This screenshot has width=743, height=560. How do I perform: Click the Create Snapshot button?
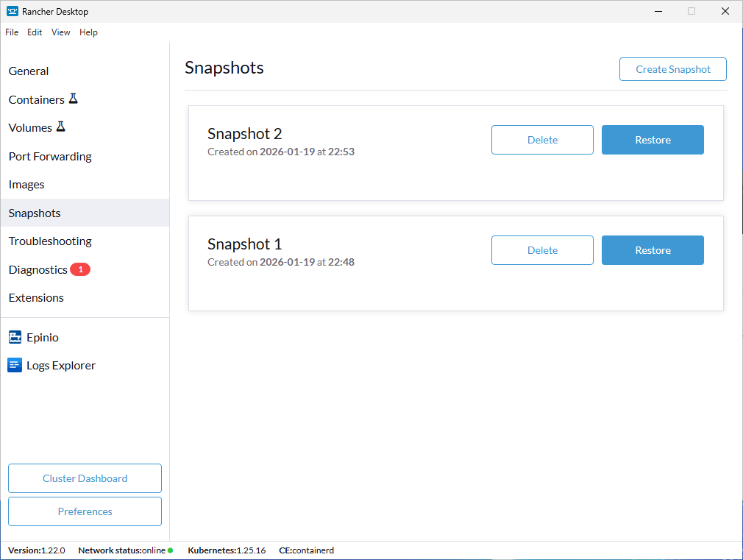pos(672,68)
